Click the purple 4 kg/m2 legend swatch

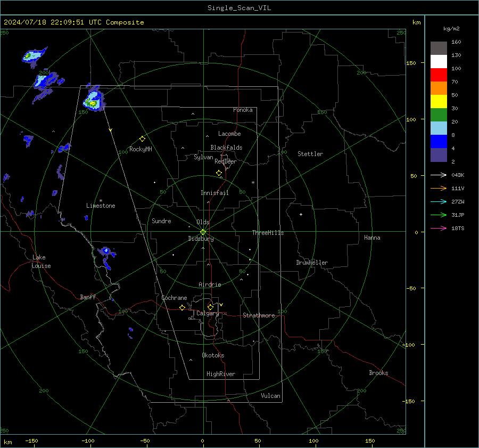(439, 154)
